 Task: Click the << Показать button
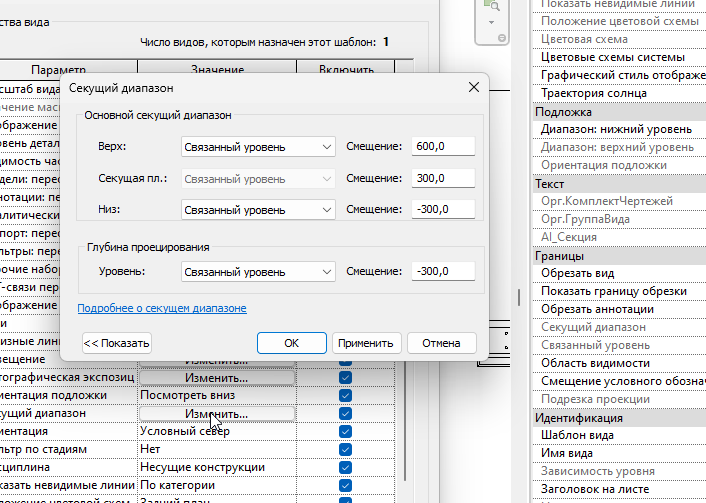click(117, 343)
